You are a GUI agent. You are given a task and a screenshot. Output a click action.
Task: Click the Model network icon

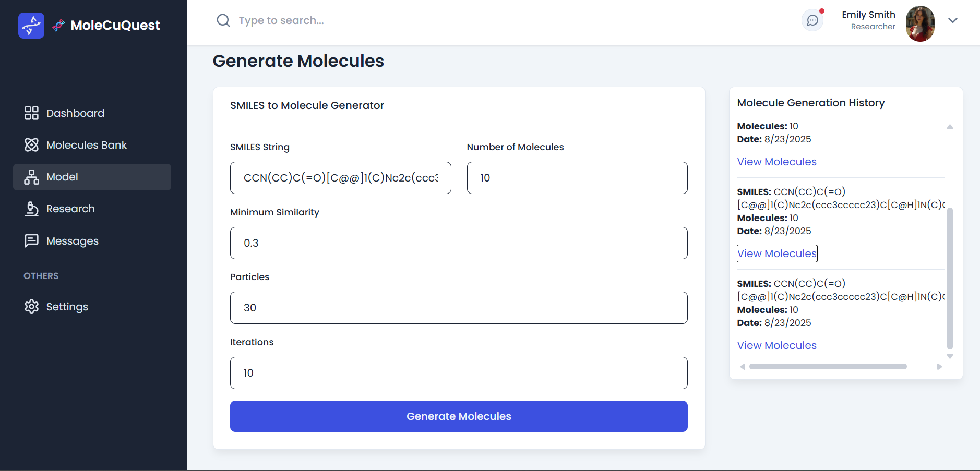(32, 177)
